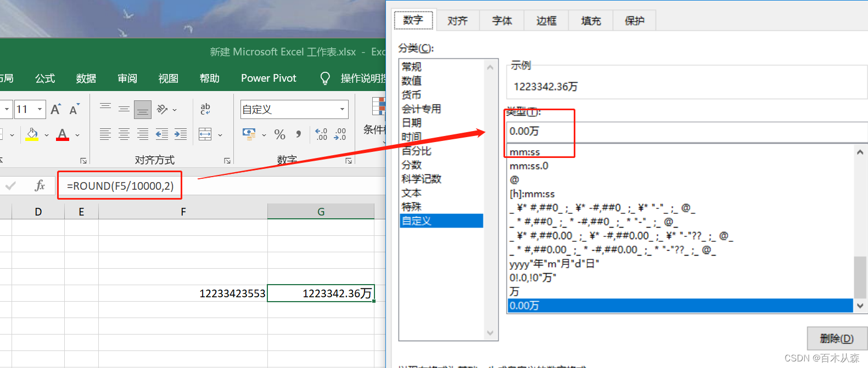The height and width of the screenshot is (368, 868).
Task: Switch to 填充 tab in dialog
Action: (591, 20)
